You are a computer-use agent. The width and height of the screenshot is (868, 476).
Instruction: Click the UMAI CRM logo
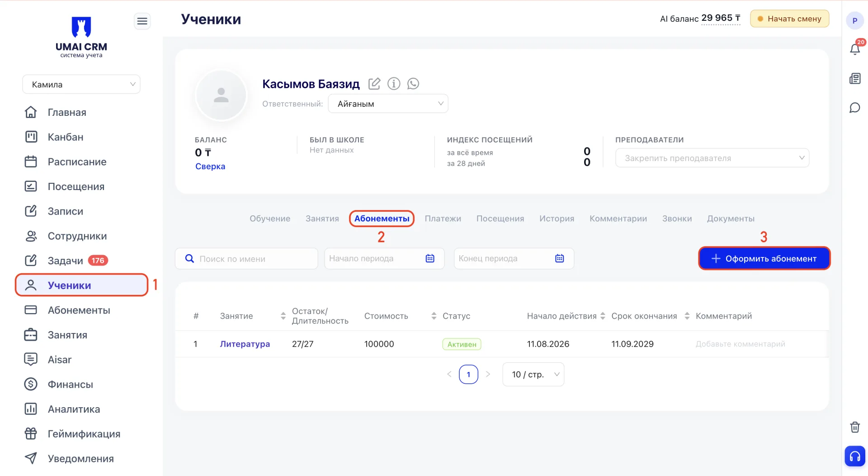[x=81, y=37]
